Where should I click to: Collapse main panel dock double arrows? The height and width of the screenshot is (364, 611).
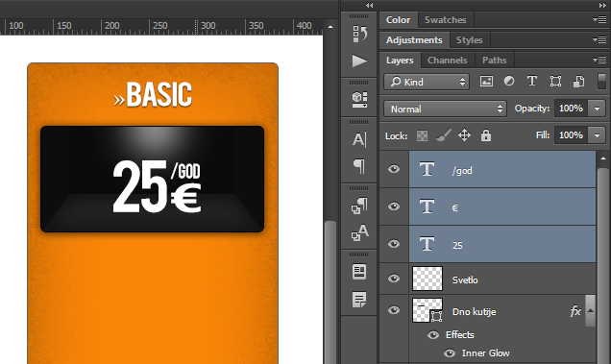[602, 5]
